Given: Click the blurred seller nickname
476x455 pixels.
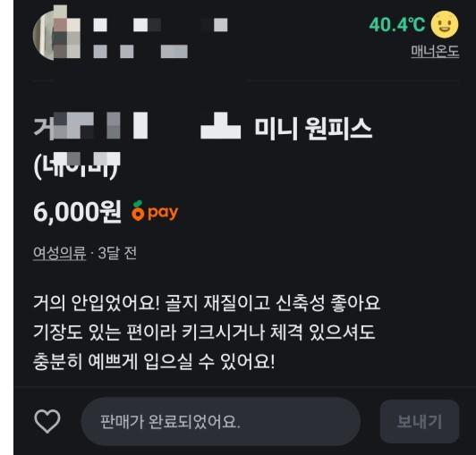Looking at the screenshot, I should tap(160, 25).
